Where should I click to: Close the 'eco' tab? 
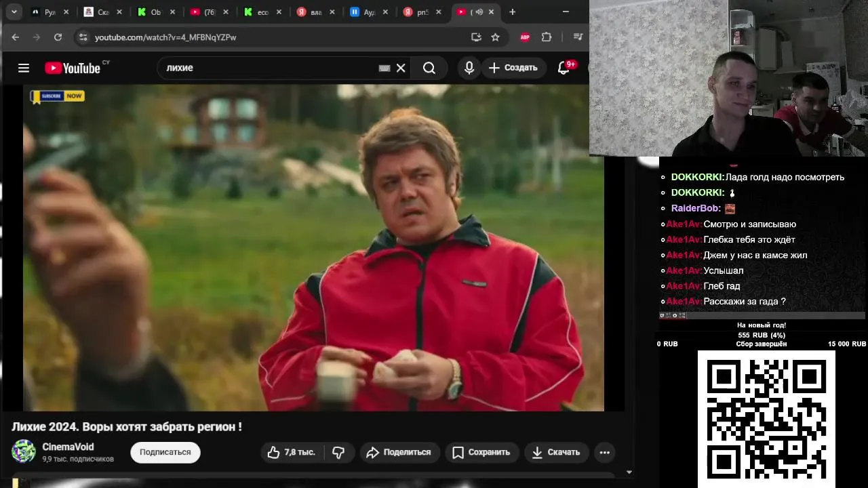279,12
